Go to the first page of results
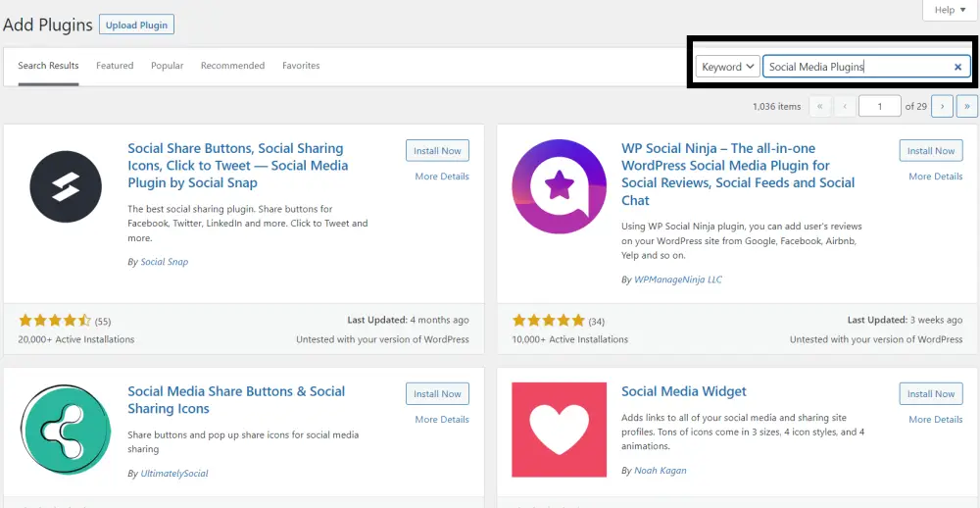 820,106
